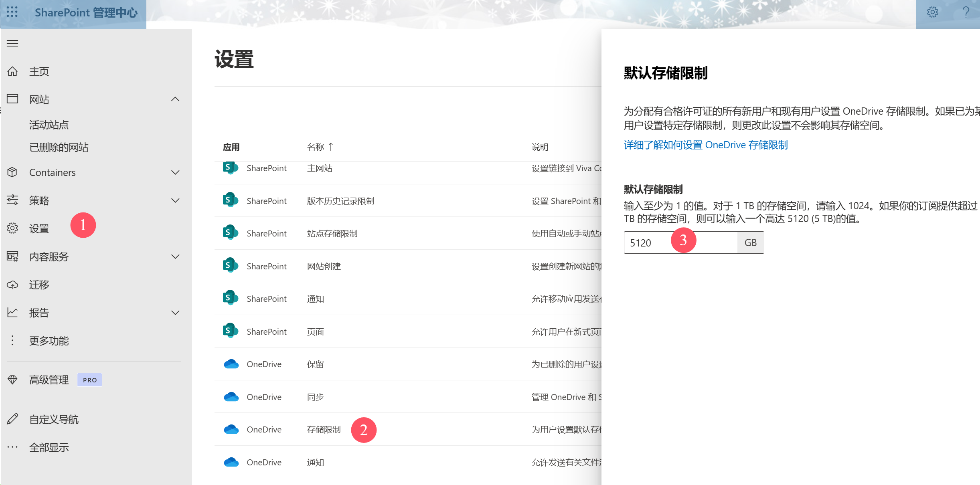Click the 高级管理 diamond icon

(x=12, y=380)
